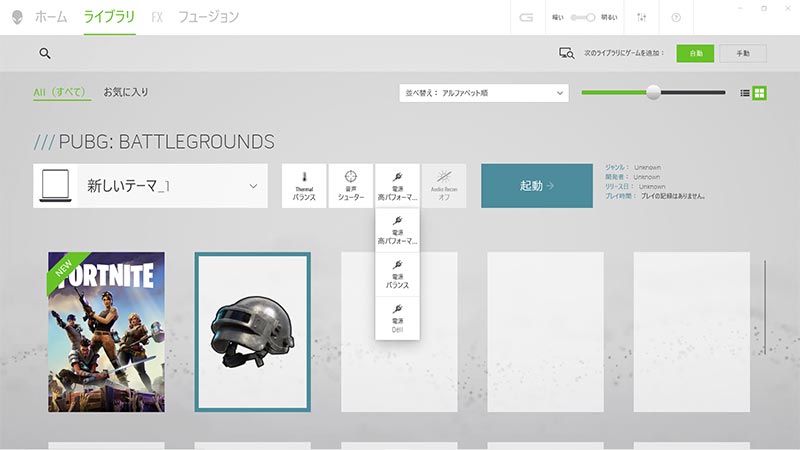Screen dimensions: 800x450
Task: Choose 電源 Dell in the power list
Action: click(397, 317)
